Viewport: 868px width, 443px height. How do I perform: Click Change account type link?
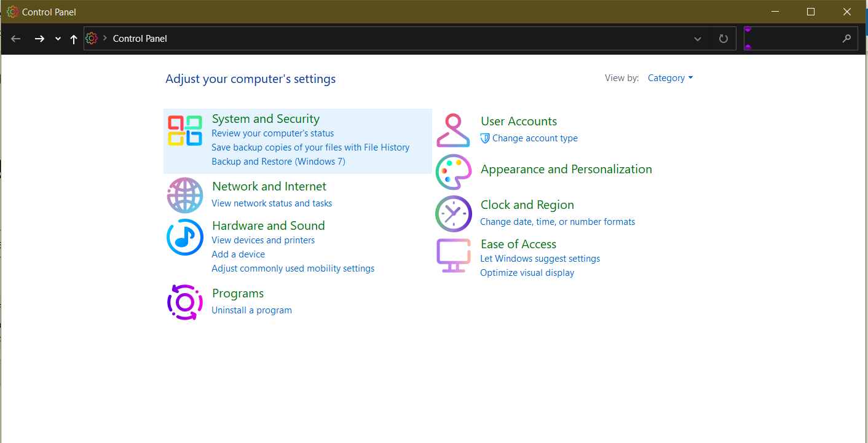(x=535, y=138)
